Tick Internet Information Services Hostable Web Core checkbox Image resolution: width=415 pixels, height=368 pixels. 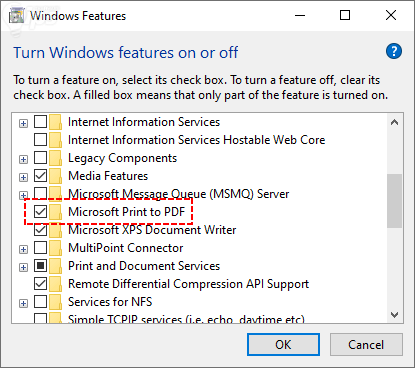tap(41, 140)
